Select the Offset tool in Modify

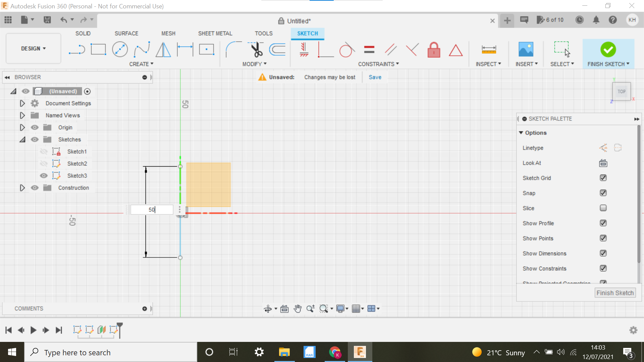(277, 50)
